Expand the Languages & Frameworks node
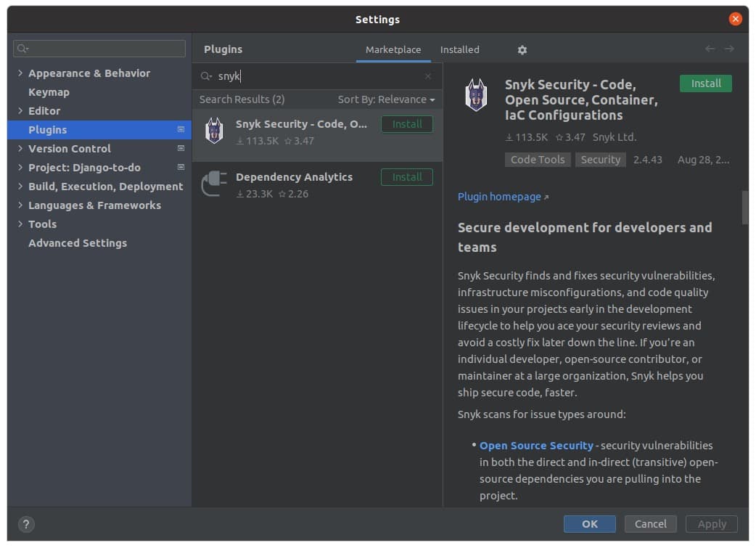This screenshot has width=756, height=548. coord(20,205)
